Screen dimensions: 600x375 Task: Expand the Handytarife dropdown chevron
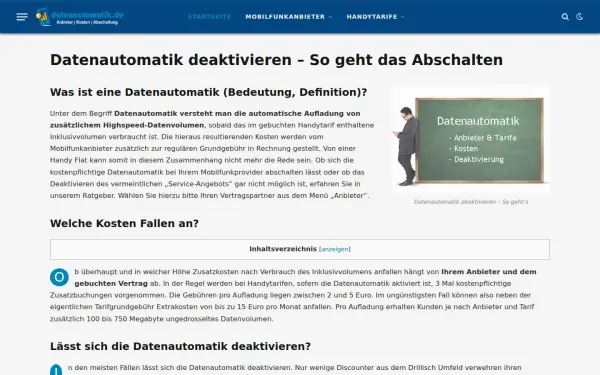tap(402, 17)
